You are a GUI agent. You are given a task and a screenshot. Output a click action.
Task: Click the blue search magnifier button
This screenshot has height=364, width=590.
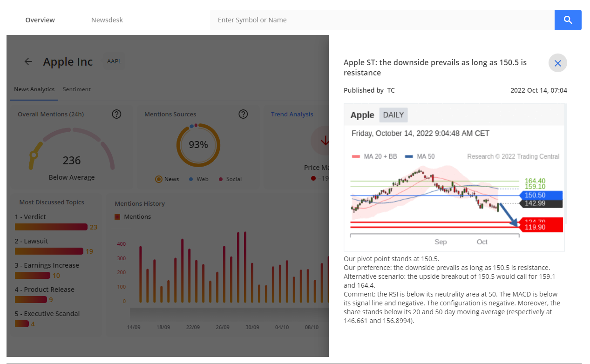click(568, 20)
